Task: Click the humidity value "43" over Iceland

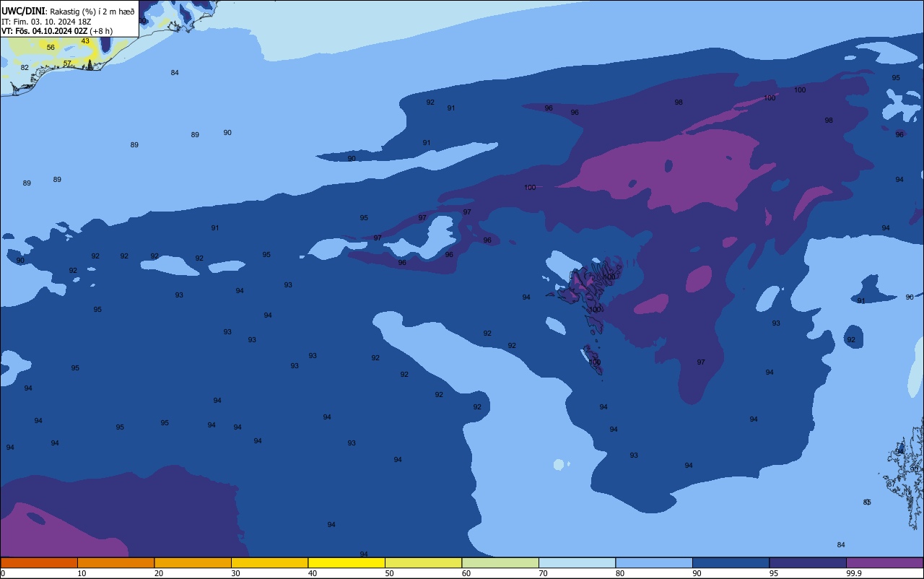Action: pyautogui.click(x=85, y=41)
